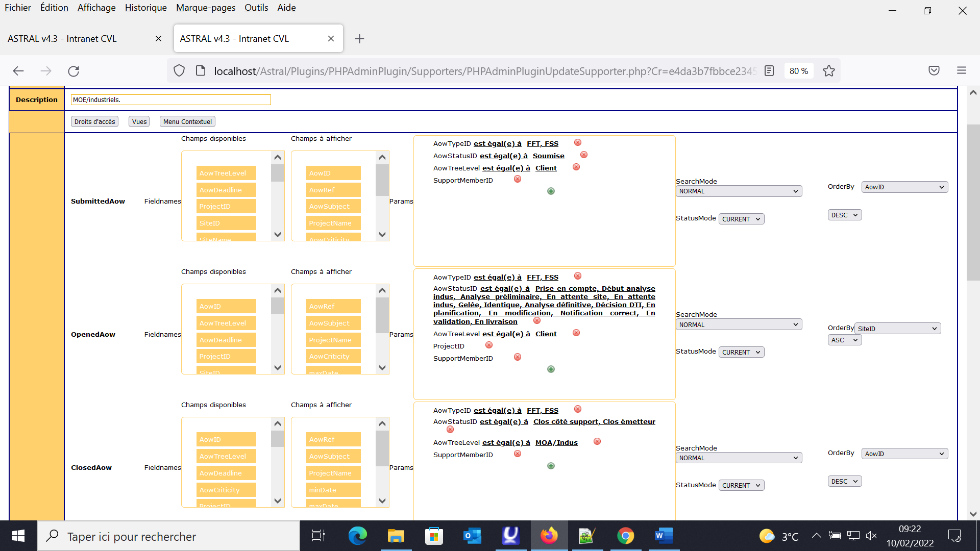Click the Menu Contextuel button

point(187,121)
